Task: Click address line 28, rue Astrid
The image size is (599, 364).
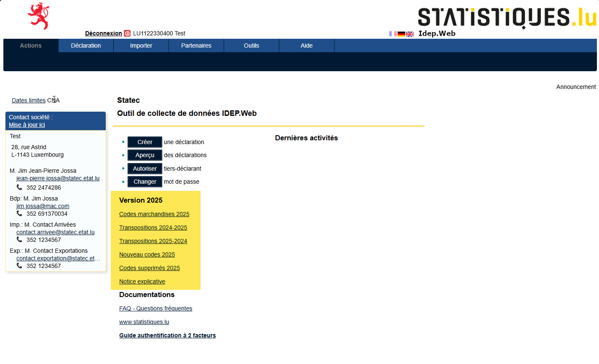Action: 29,147
